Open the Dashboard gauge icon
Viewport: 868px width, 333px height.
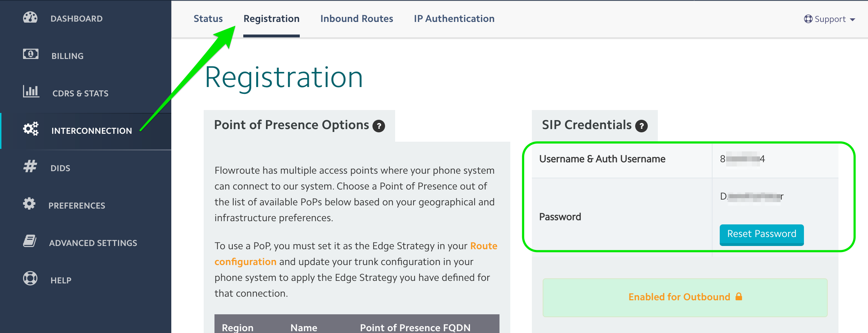(30, 17)
